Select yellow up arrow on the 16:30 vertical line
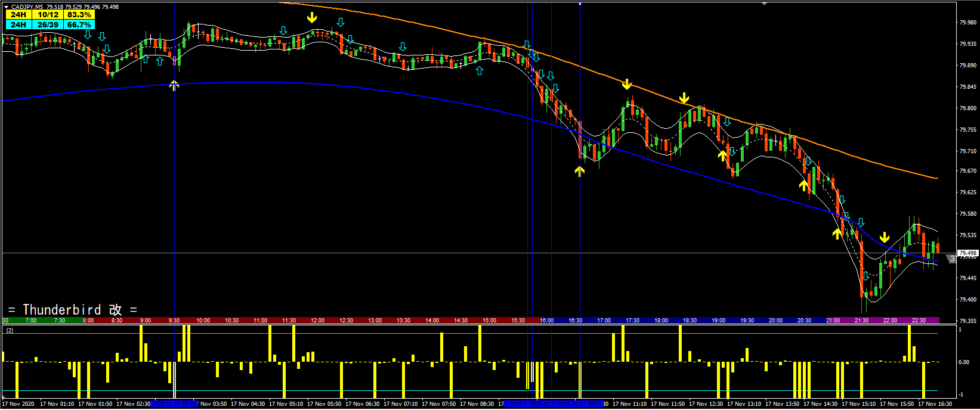Screen dimensions: 980x410 pos(579,172)
